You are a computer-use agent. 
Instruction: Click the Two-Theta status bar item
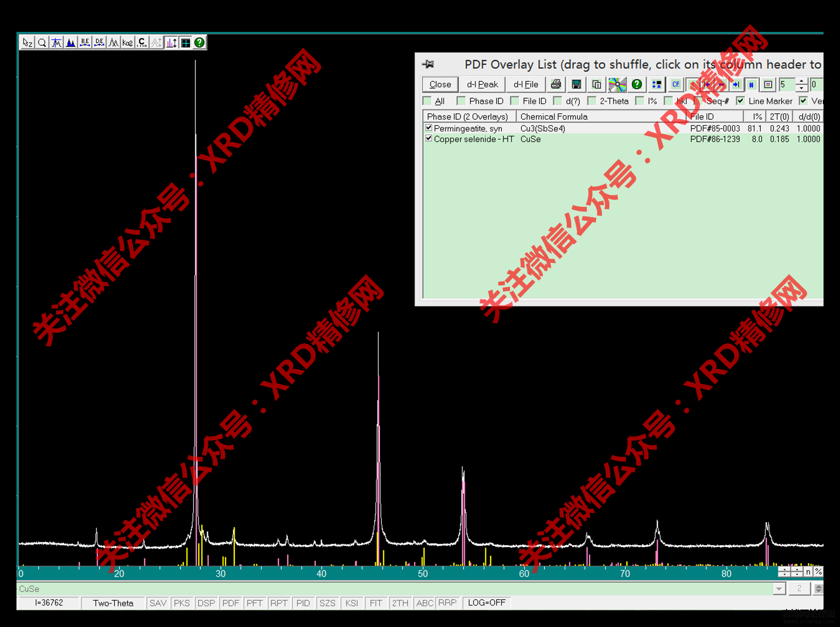pyautogui.click(x=113, y=603)
